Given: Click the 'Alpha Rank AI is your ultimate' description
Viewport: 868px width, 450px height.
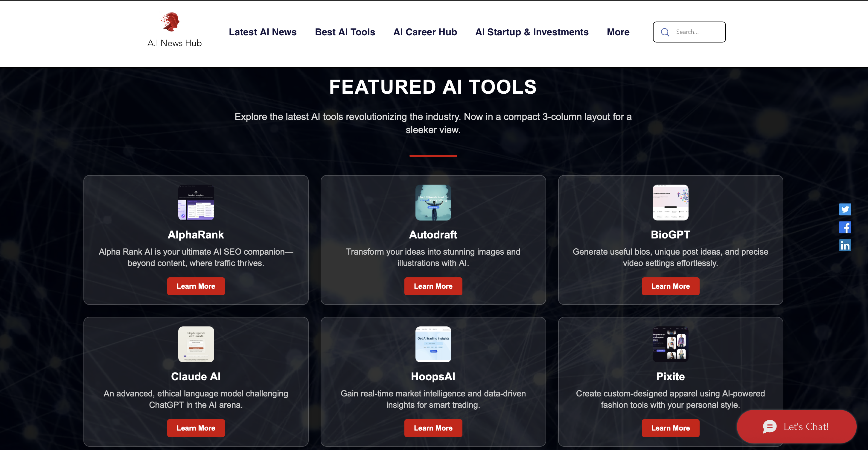Looking at the screenshot, I should [196, 258].
